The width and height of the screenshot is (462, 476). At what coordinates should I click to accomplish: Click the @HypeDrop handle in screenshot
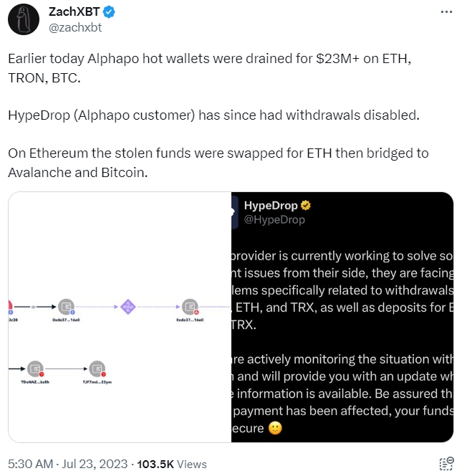coord(274,219)
